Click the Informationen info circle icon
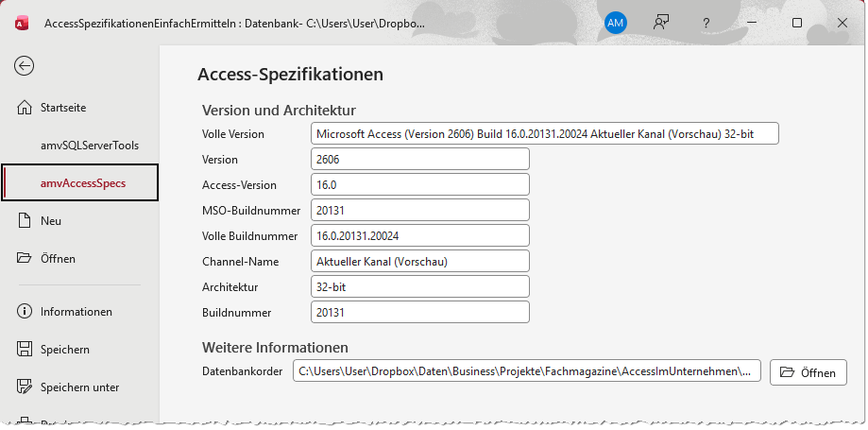 point(25,312)
